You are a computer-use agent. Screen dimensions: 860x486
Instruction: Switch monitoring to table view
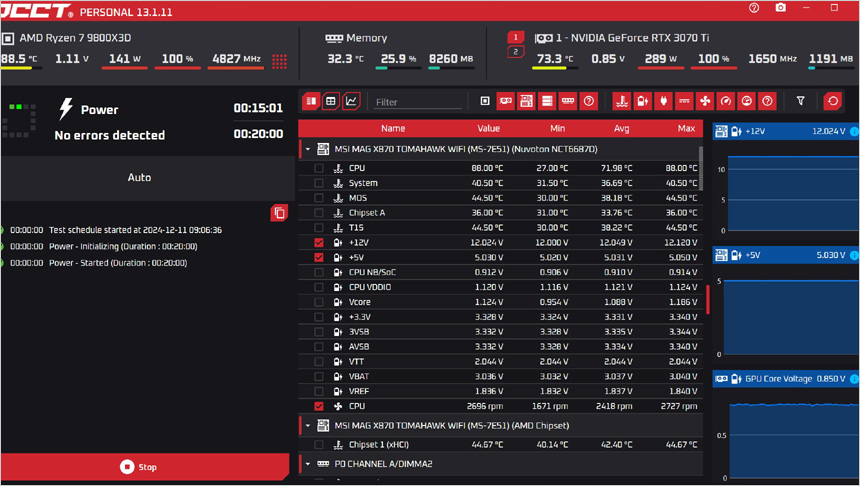click(x=331, y=101)
